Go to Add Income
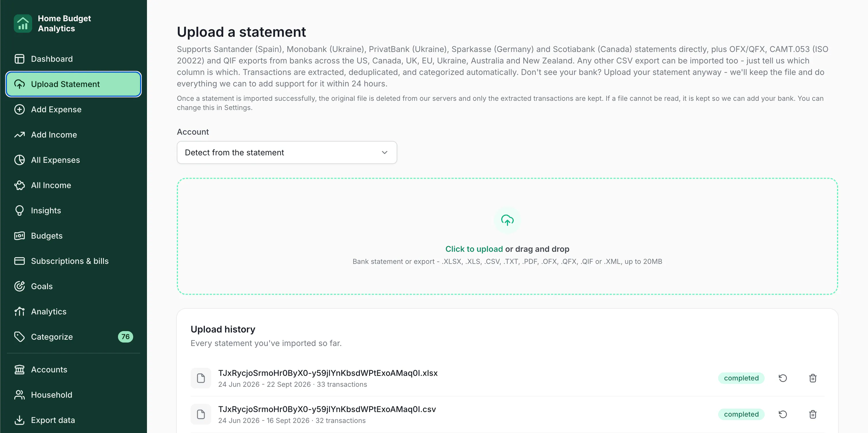 point(73,134)
